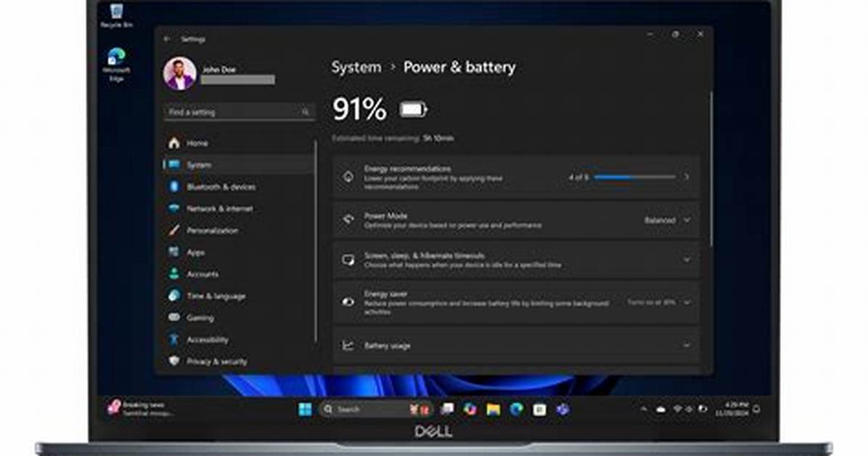
Task: Expand the Energy saver chevron next to 'Turns on at 30%'
Action: click(x=687, y=303)
